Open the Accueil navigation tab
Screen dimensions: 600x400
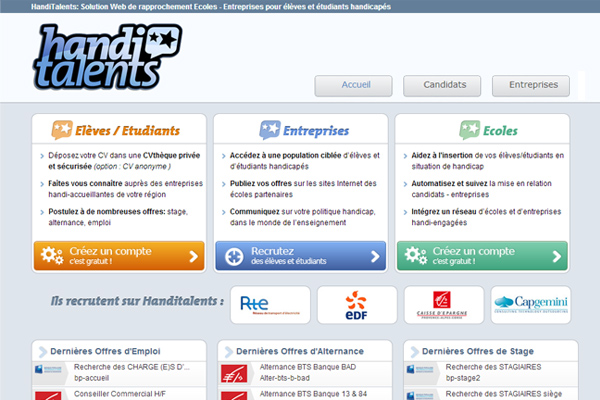click(x=353, y=85)
